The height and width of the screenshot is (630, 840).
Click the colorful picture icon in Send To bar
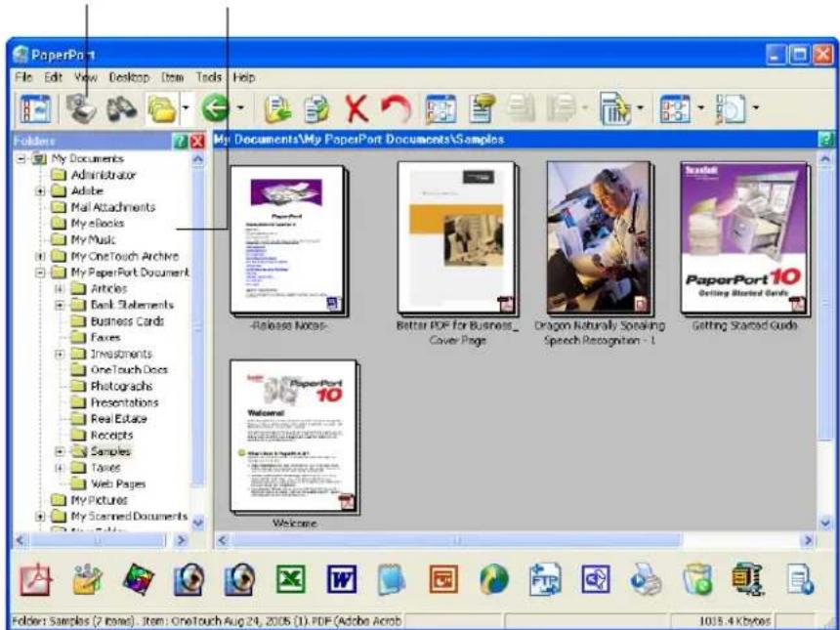tap(139, 580)
